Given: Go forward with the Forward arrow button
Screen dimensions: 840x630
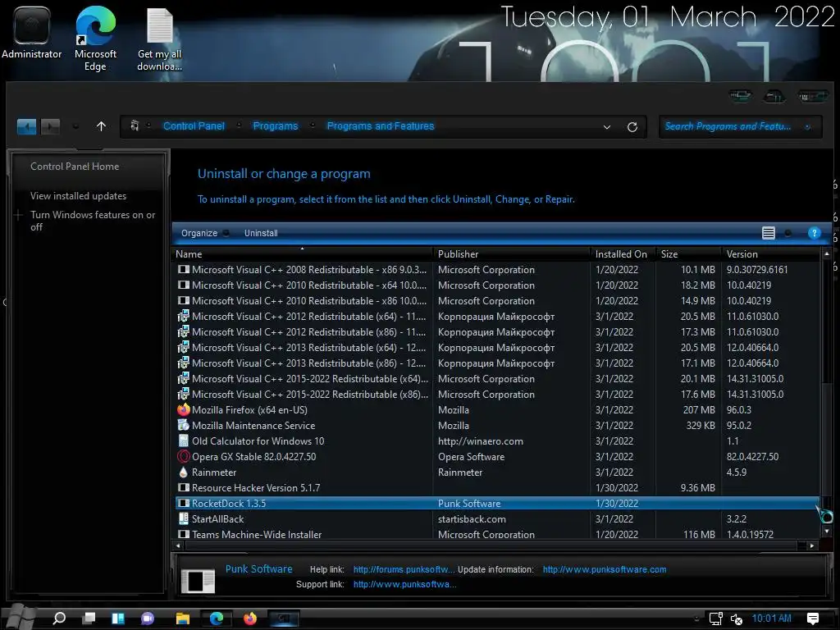Looking at the screenshot, I should [x=50, y=126].
